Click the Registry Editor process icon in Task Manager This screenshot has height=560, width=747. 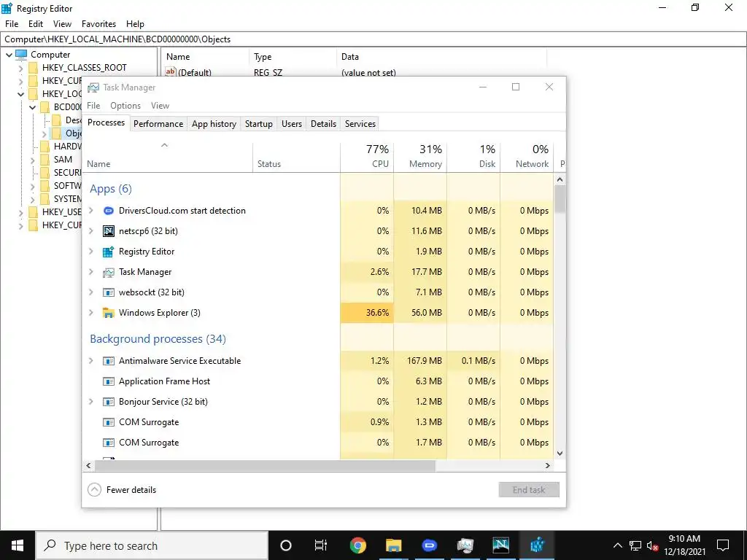click(x=109, y=252)
